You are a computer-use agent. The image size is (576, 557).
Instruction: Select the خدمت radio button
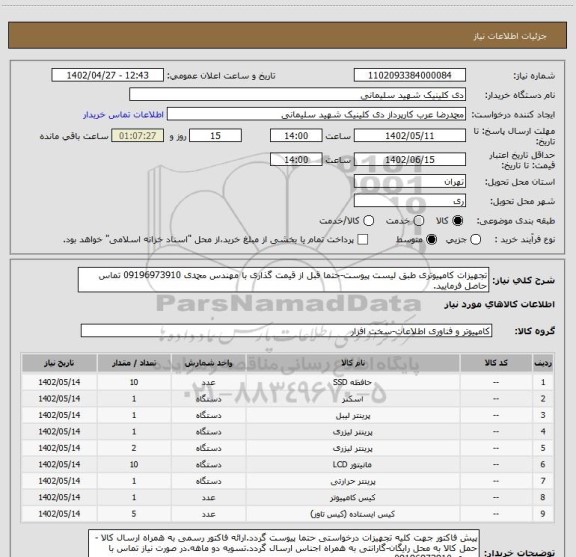coord(419,221)
